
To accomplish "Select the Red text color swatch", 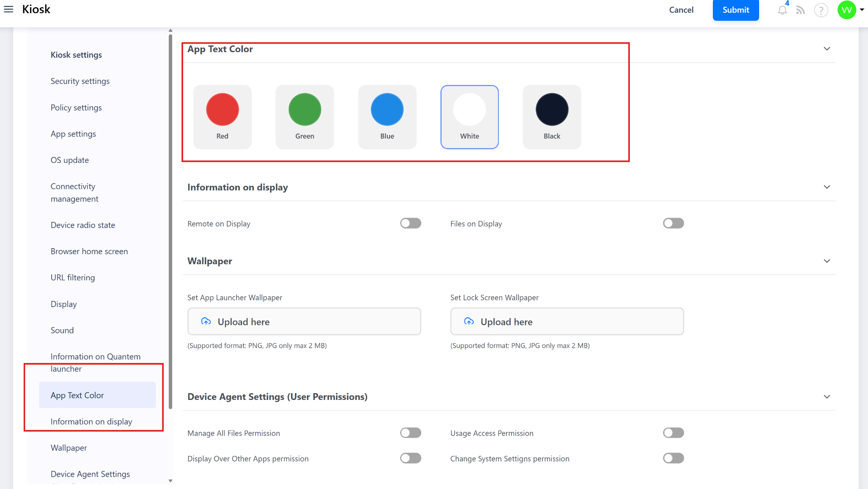I will 223,117.
